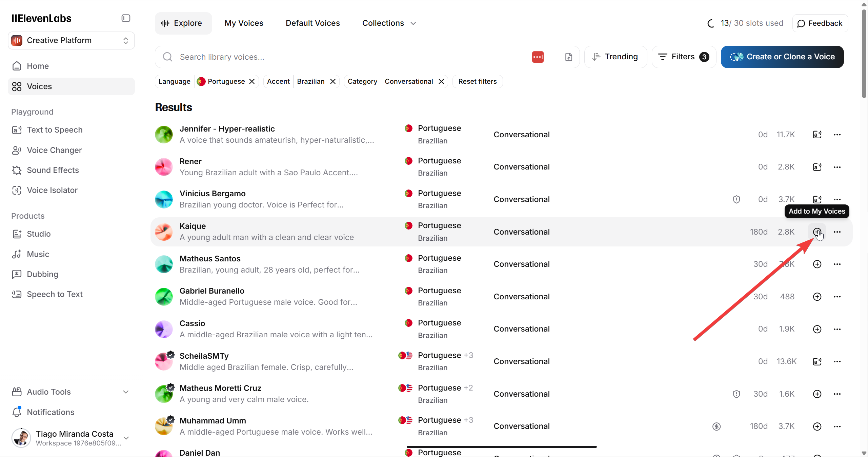The height and width of the screenshot is (457, 868).
Task: Open the Filters panel
Action: (683, 57)
